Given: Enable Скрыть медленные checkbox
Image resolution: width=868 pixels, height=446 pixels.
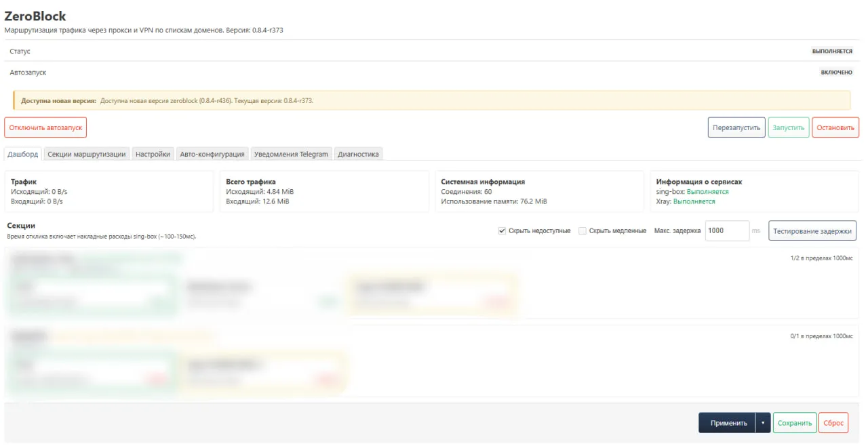Looking at the screenshot, I should [583, 230].
